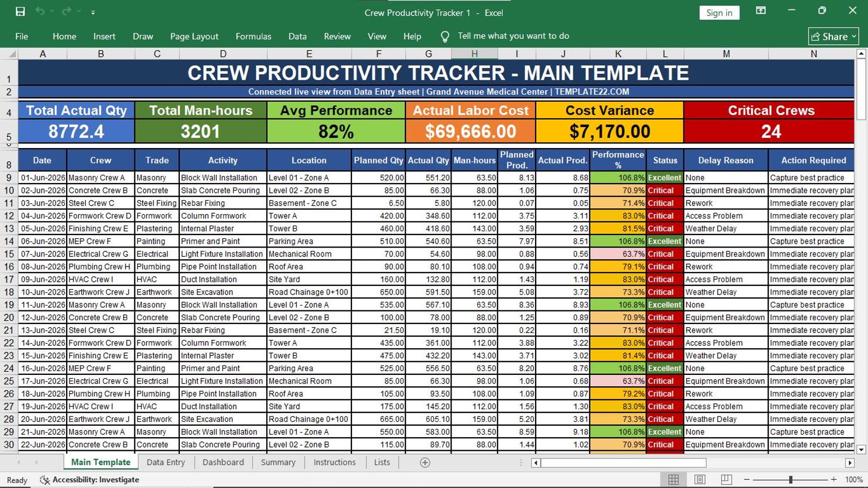The width and height of the screenshot is (868, 488).
Task: Click Tell me what you want to do
Action: [513, 36]
